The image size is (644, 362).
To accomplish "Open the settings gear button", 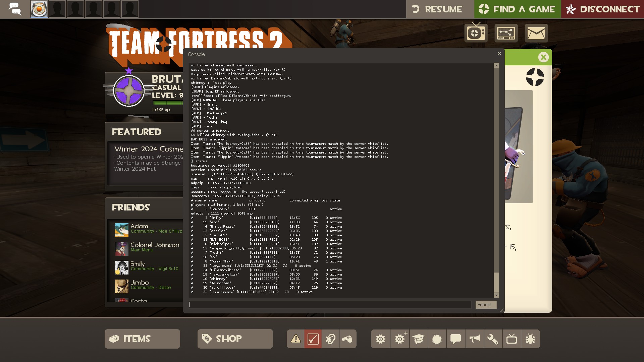I will tap(380, 339).
